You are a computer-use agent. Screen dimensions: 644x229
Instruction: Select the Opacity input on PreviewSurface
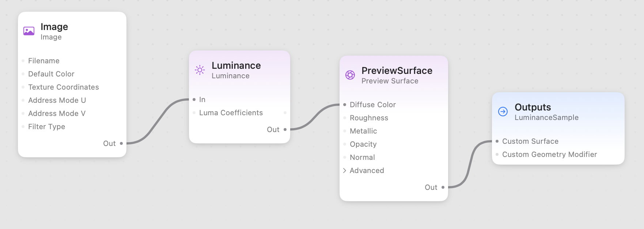pos(363,144)
